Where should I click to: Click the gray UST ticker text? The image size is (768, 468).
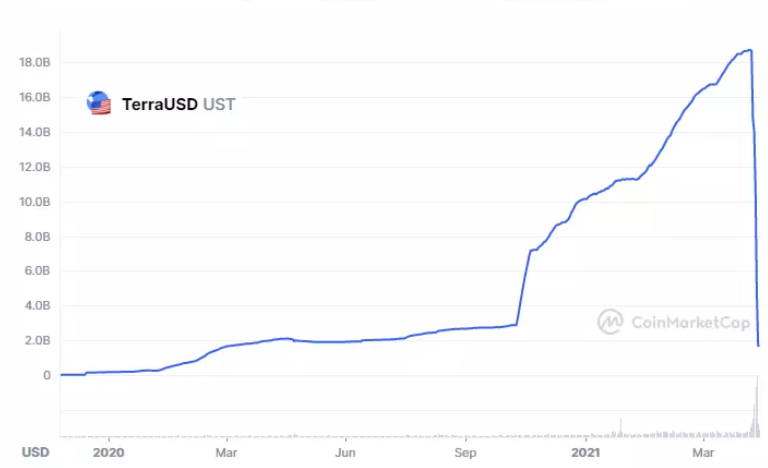(219, 103)
